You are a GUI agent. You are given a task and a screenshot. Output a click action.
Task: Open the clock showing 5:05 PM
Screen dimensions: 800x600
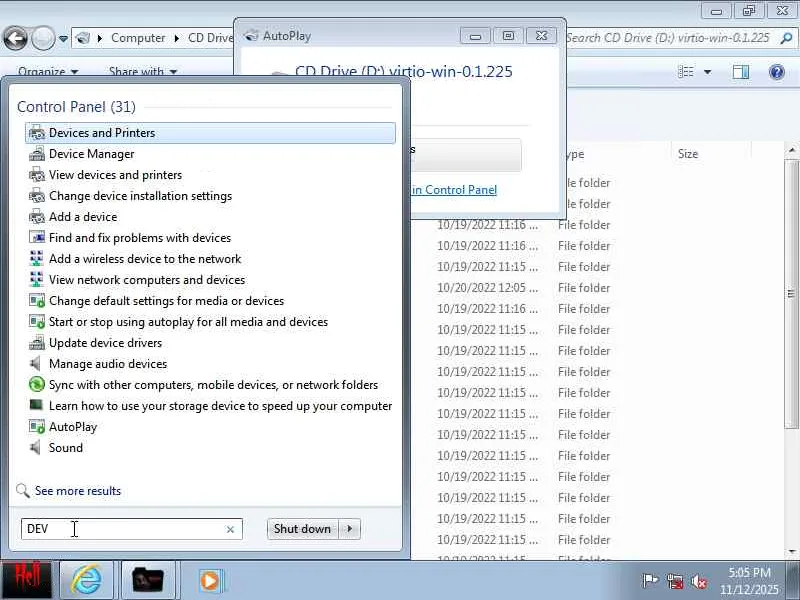click(749, 581)
